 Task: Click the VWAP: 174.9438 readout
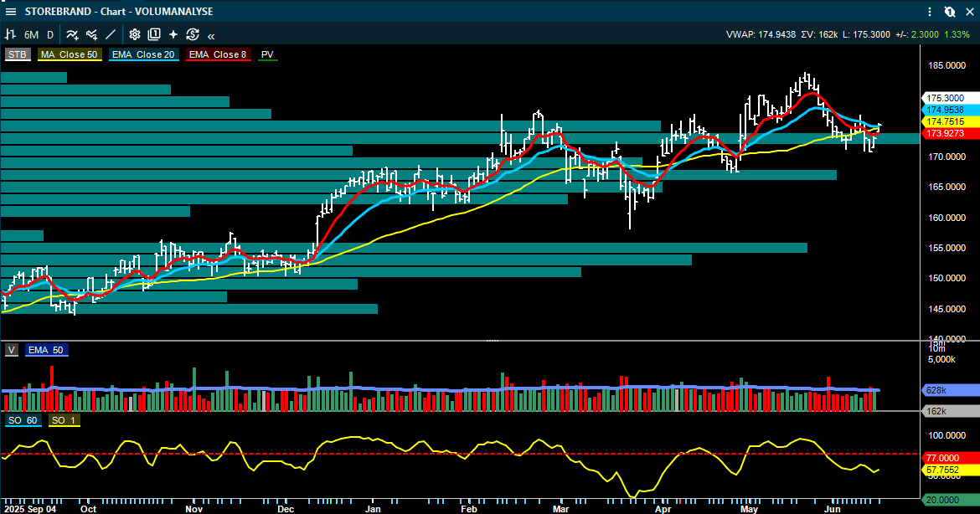click(761, 35)
